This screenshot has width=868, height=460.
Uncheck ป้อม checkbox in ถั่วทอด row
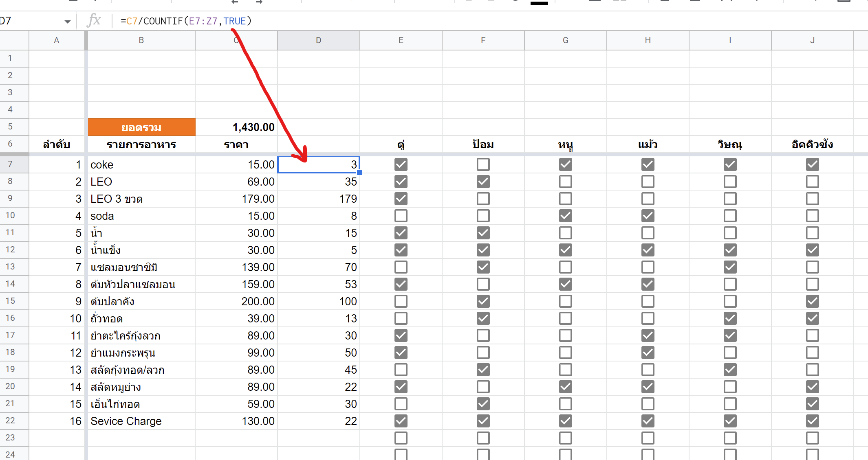(483, 318)
